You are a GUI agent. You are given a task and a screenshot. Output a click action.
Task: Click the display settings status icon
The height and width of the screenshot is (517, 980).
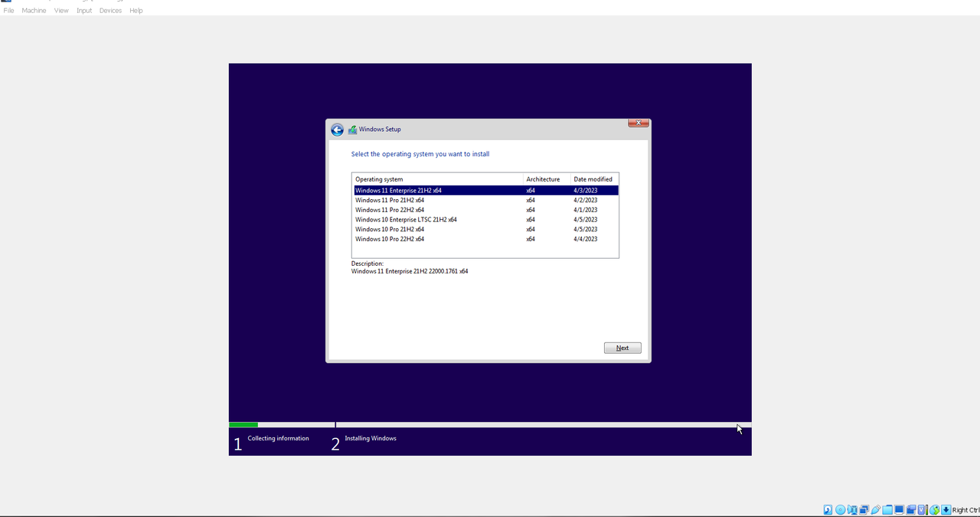click(x=899, y=510)
